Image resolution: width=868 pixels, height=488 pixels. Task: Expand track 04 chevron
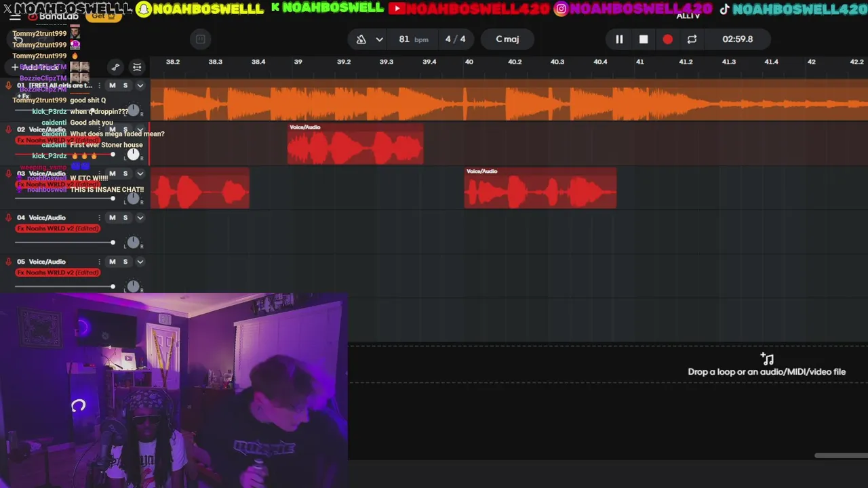click(x=140, y=218)
